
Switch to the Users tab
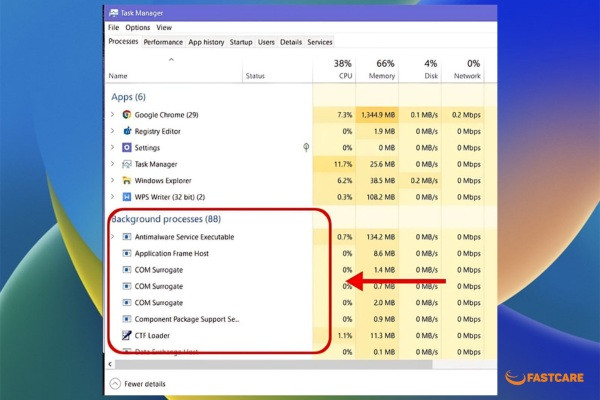click(266, 42)
